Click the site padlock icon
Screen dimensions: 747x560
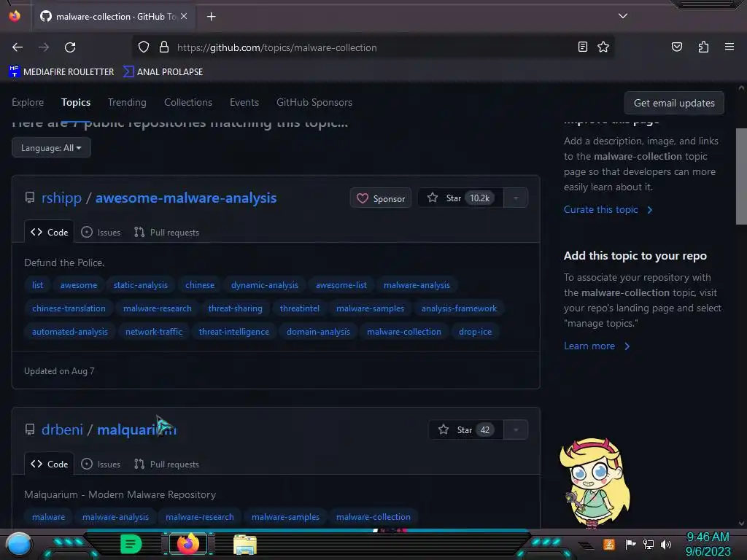click(x=164, y=47)
